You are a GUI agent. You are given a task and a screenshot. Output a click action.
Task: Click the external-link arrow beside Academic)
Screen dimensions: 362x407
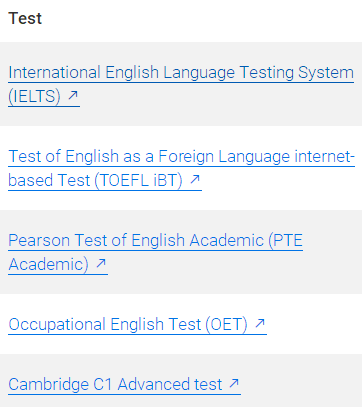click(101, 264)
